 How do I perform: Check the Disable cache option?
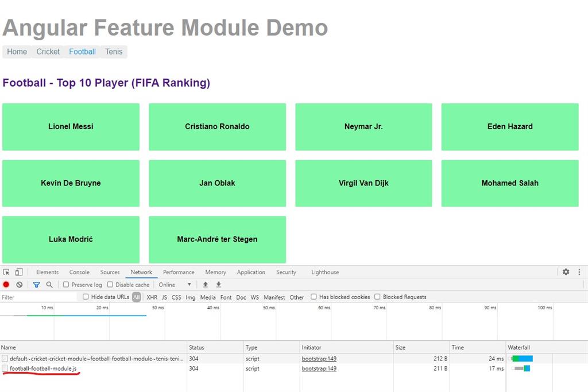[x=110, y=284]
